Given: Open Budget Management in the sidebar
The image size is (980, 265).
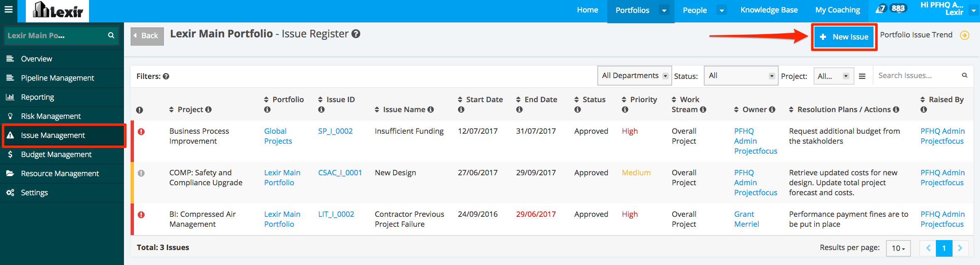Looking at the screenshot, I should click(62, 155).
